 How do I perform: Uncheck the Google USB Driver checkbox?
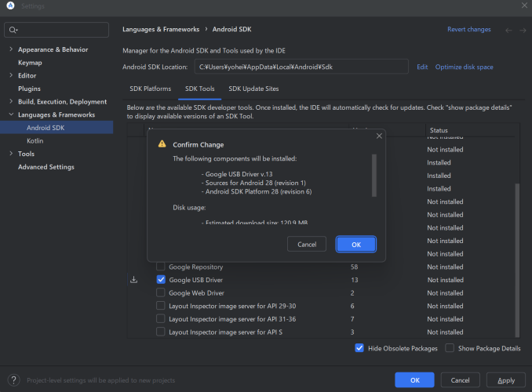tap(161, 279)
